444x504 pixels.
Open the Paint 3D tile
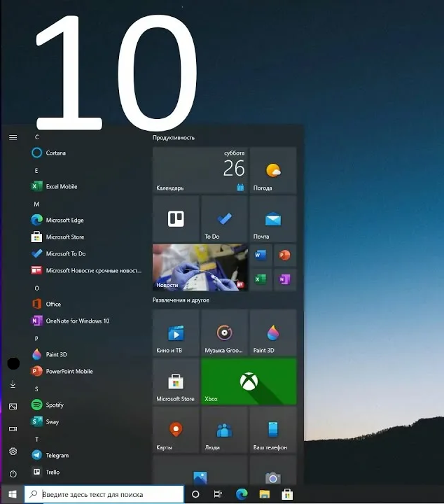[x=273, y=333]
